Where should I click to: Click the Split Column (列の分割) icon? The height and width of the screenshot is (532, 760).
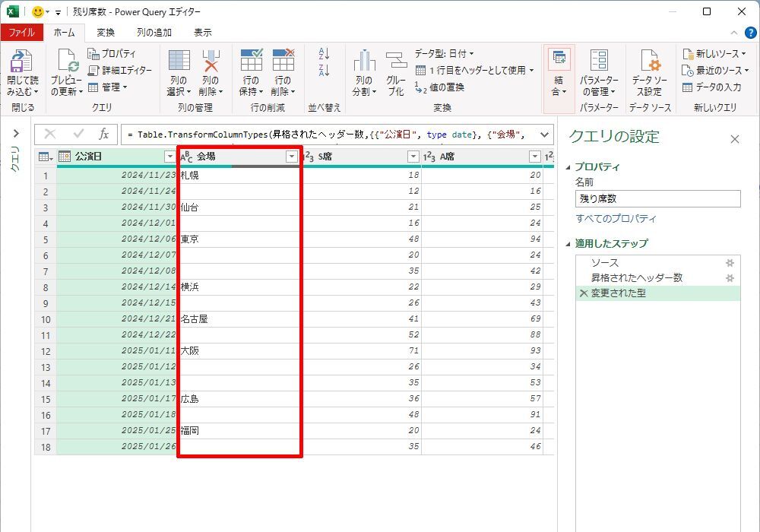364,62
